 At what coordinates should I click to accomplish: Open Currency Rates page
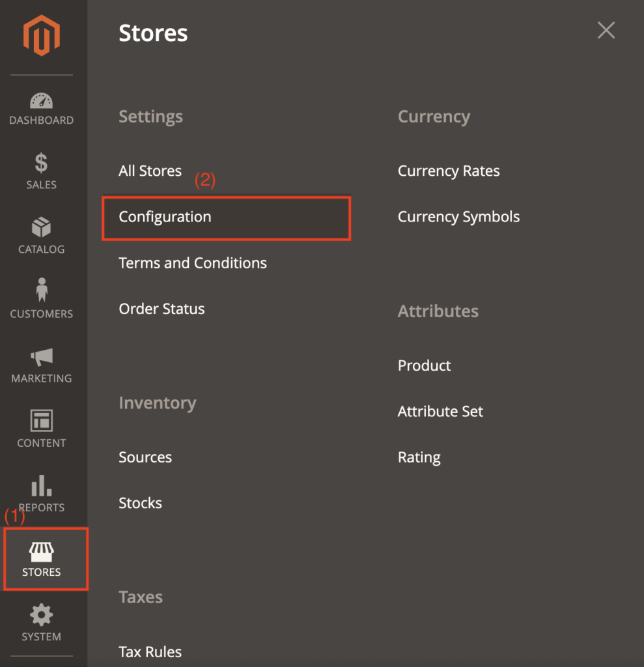click(x=449, y=171)
